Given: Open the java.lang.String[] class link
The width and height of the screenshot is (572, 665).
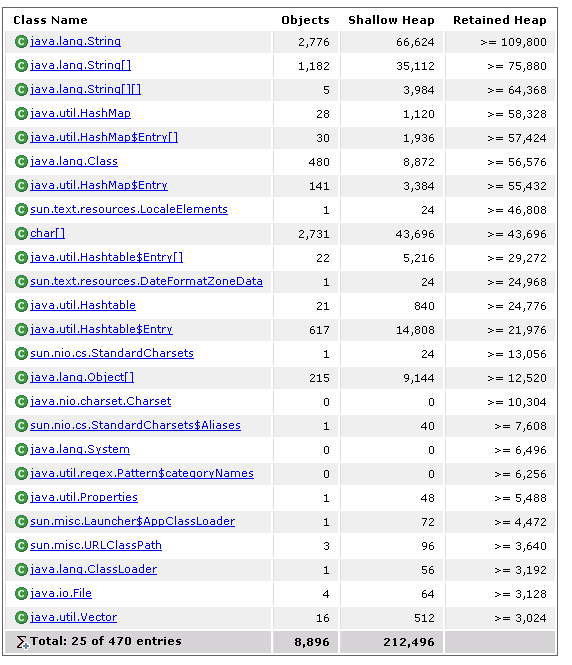Looking at the screenshot, I should [81, 65].
